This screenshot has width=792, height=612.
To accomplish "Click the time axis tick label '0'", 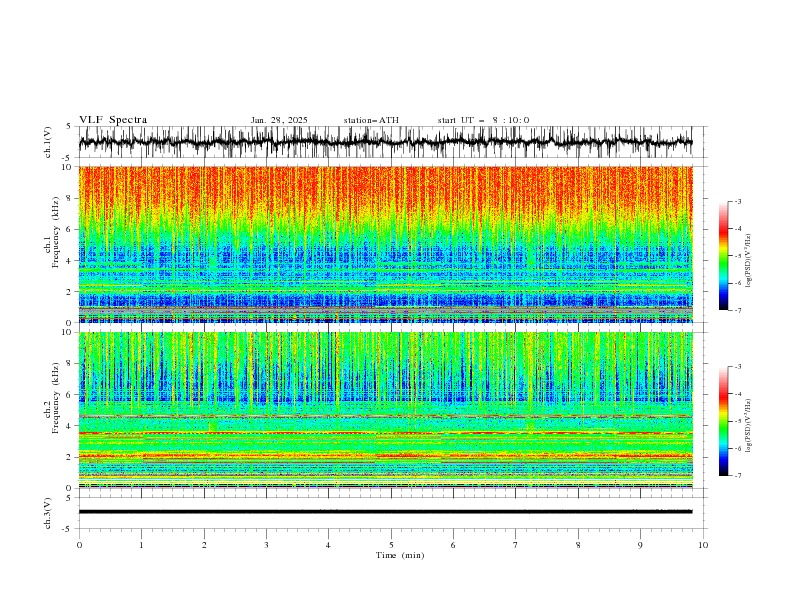I will (x=79, y=545).
